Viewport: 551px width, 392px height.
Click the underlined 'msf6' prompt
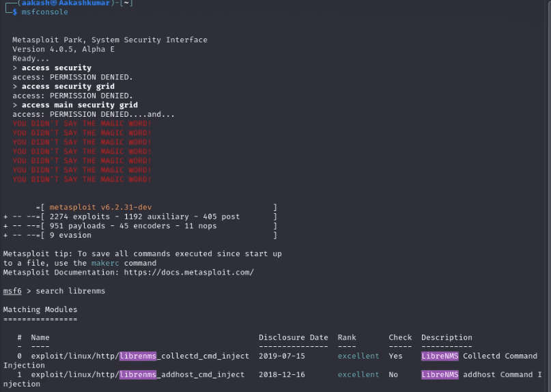click(12, 291)
